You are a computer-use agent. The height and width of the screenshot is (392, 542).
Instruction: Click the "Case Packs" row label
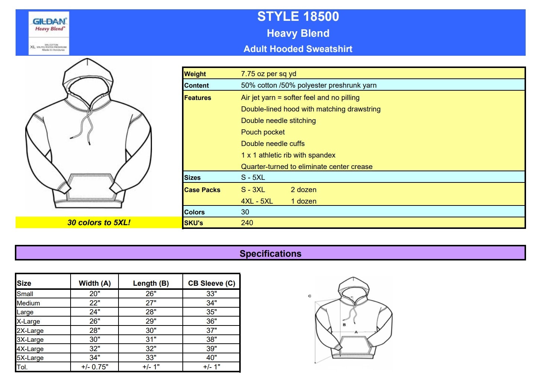202,190
